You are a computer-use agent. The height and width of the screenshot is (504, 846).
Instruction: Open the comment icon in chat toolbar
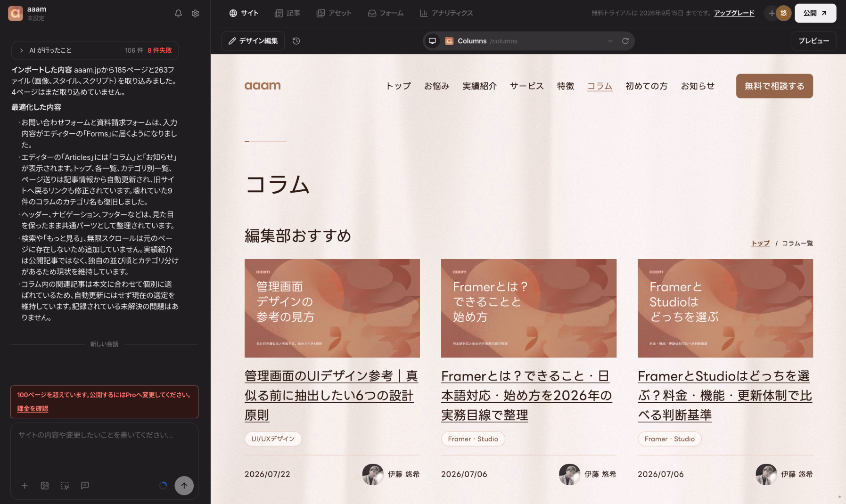coord(85,486)
